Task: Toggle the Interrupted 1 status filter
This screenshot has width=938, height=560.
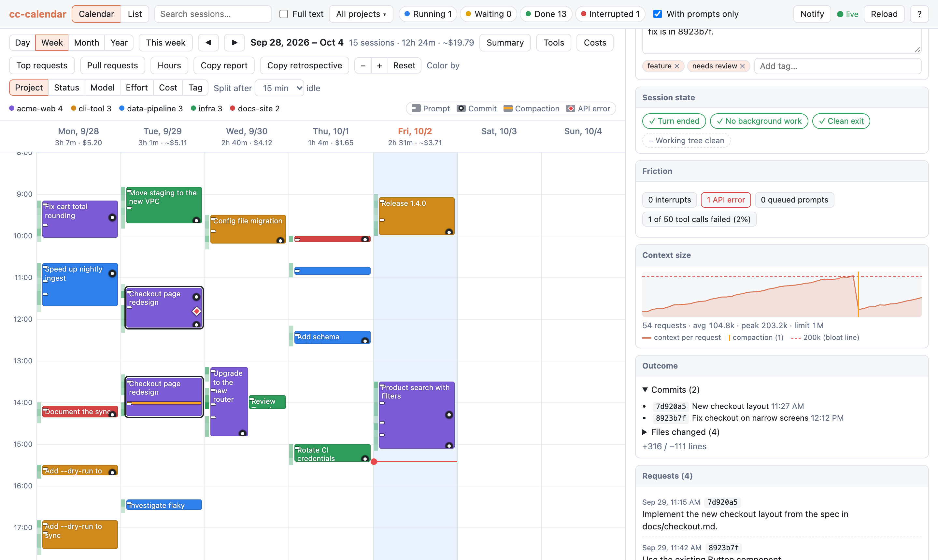Action: pyautogui.click(x=610, y=14)
